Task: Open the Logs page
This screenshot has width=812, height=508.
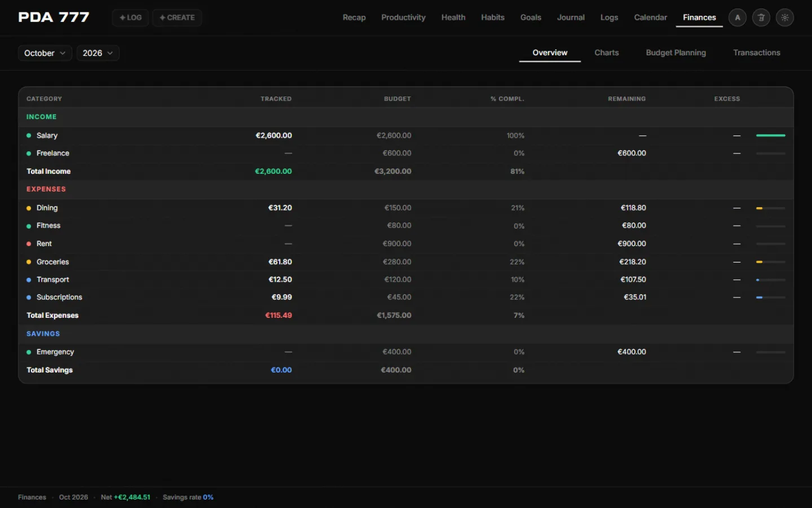Action: pos(609,17)
